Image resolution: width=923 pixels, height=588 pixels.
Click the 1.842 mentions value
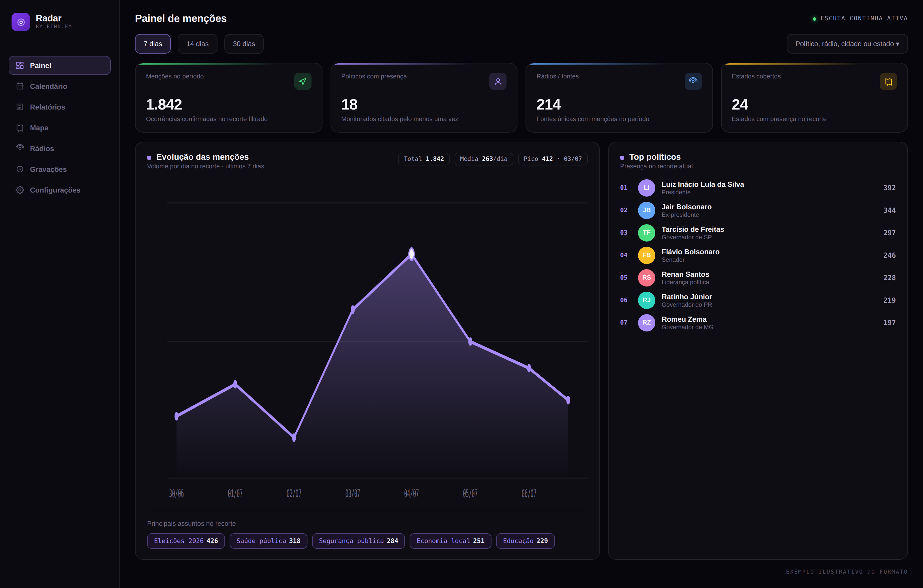click(x=164, y=105)
